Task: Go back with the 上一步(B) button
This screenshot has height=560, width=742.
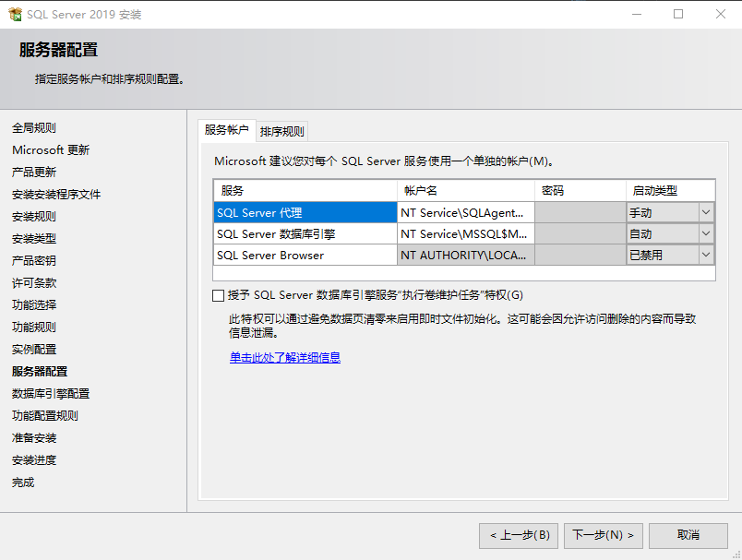Action: pyautogui.click(x=519, y=535)
